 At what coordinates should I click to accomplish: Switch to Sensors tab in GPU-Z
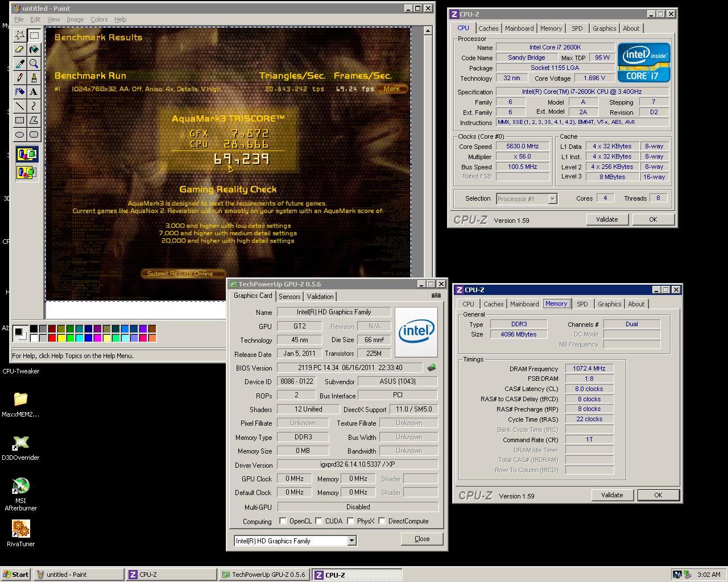click(x=289, y=297)
